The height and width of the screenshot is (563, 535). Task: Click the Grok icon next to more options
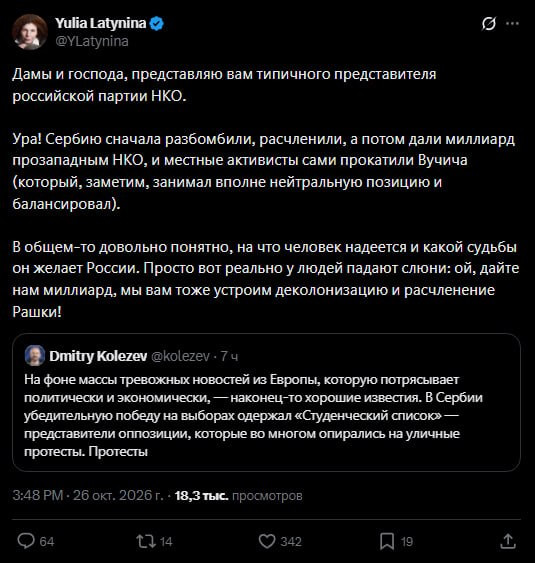tap(488, 24)
